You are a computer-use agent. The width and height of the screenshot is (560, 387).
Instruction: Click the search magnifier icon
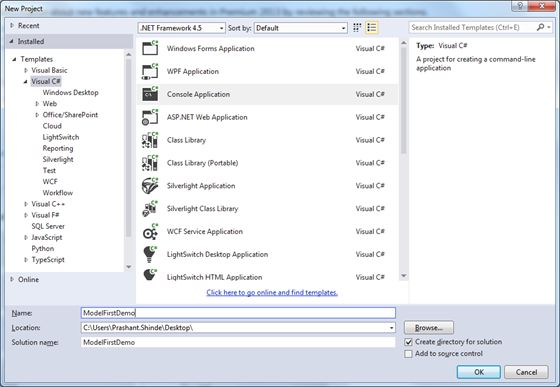click(540, 27)
